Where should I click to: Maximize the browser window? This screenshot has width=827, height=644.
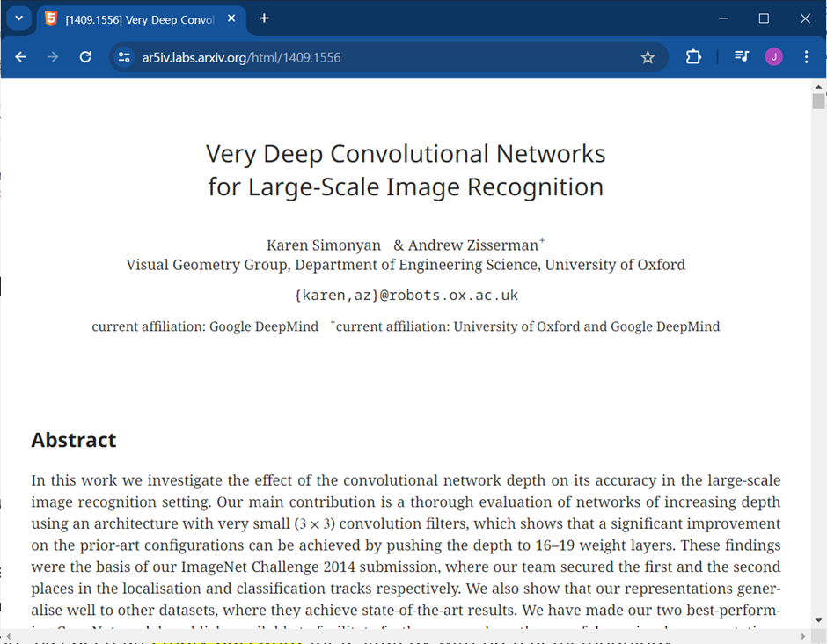tap(764, 18)
